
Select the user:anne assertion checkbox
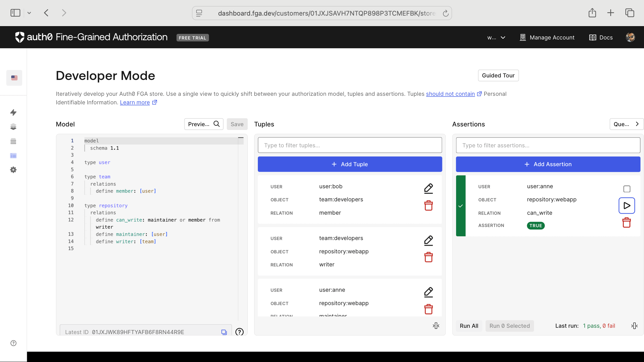tap(627, 189)
